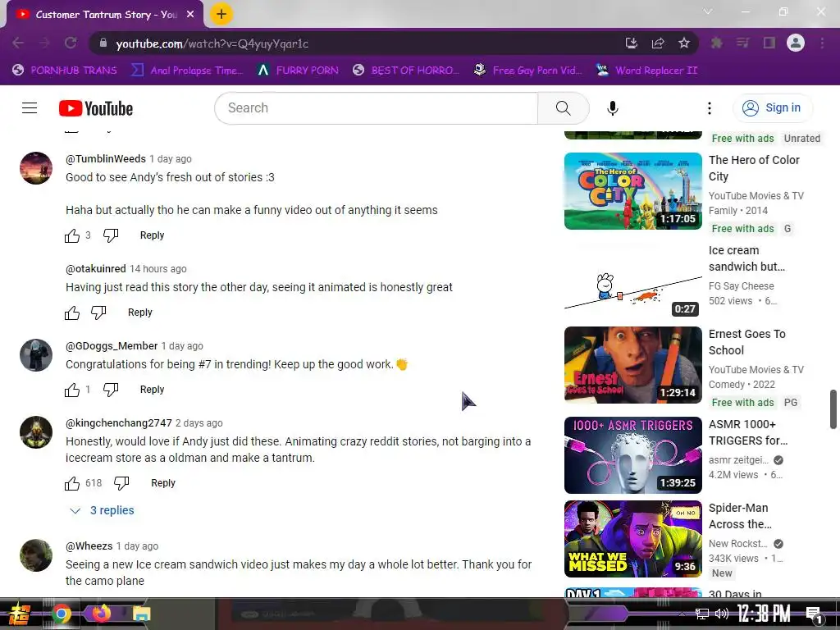This screenshot has width=840, height=630.
Task: Open ASMR 1000+ TRIGGERS video thumbnail
Action: coord(632,454)
